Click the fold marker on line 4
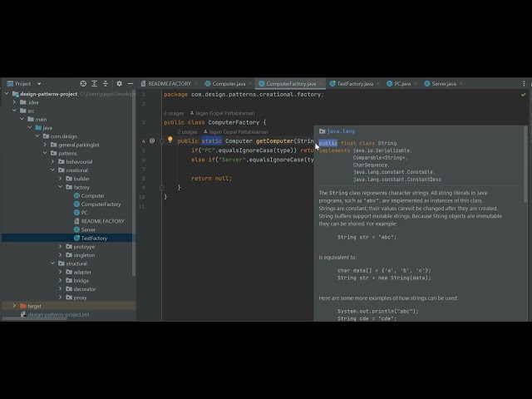This screenshot has width=532, height=399. tap(161, 140)
